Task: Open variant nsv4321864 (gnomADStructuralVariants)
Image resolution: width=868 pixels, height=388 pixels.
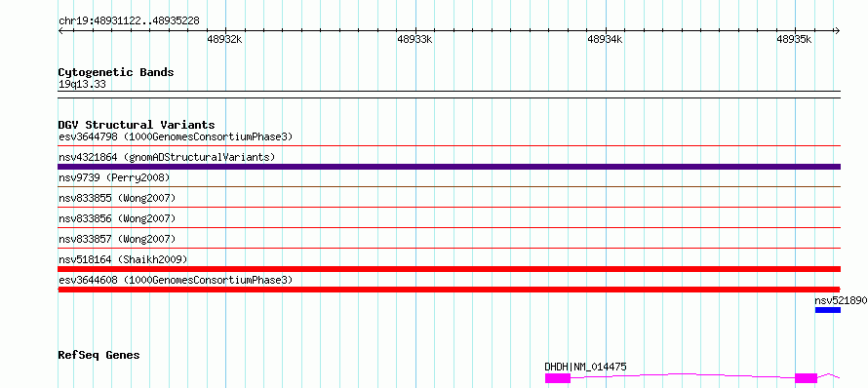Action: 167,157
